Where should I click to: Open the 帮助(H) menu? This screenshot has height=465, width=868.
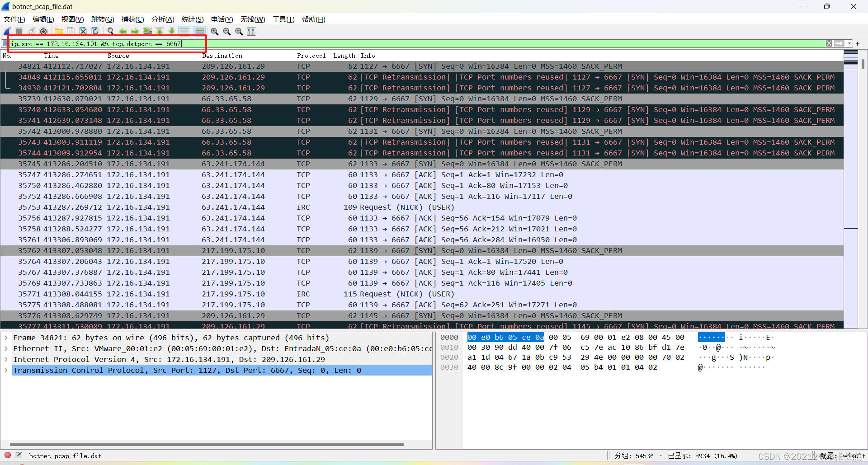(314, 19)
